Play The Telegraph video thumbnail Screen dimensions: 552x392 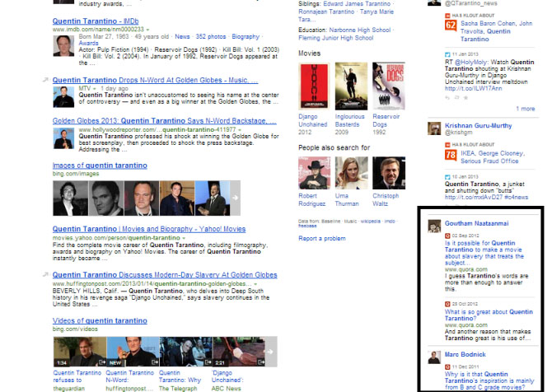[x=185, y=352]
